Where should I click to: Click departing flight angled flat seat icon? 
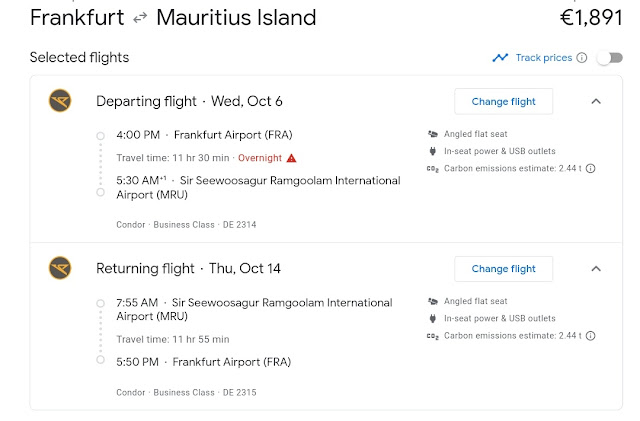(x=433, y=134)
